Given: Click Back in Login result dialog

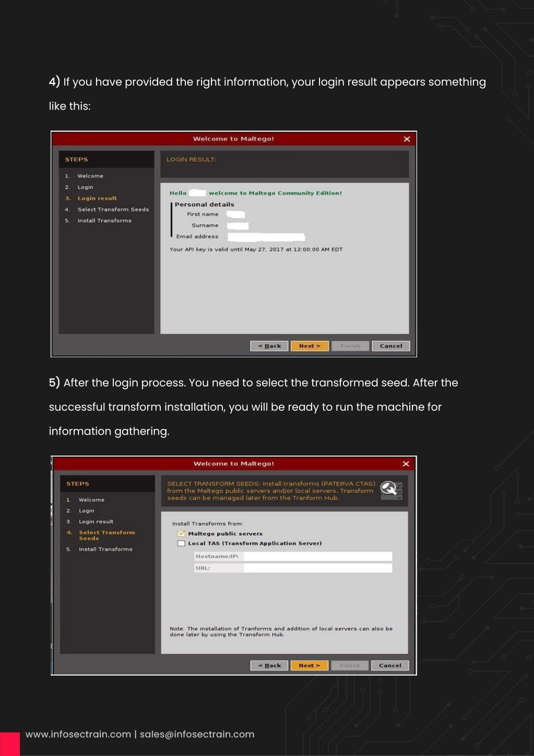Looking at the screenshot, I should click(x=269, y=346).
